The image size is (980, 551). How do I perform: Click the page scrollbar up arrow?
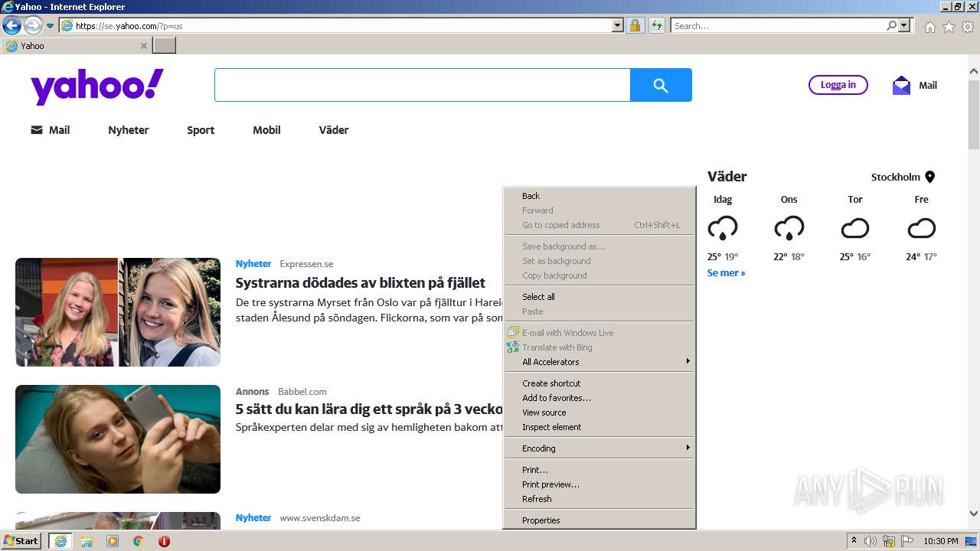click(x=973, y=71)
